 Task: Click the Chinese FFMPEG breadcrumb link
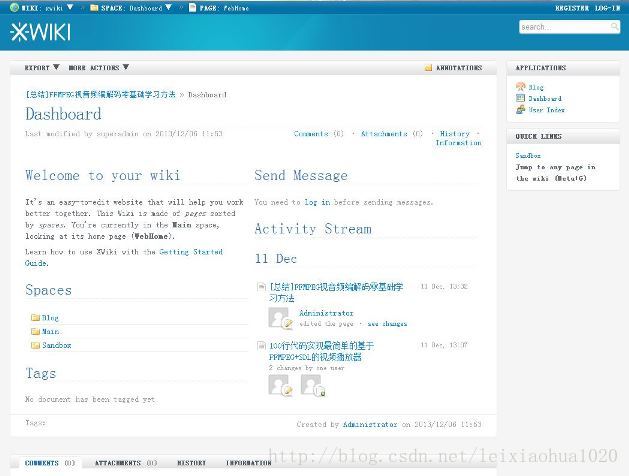pos(100,95)
